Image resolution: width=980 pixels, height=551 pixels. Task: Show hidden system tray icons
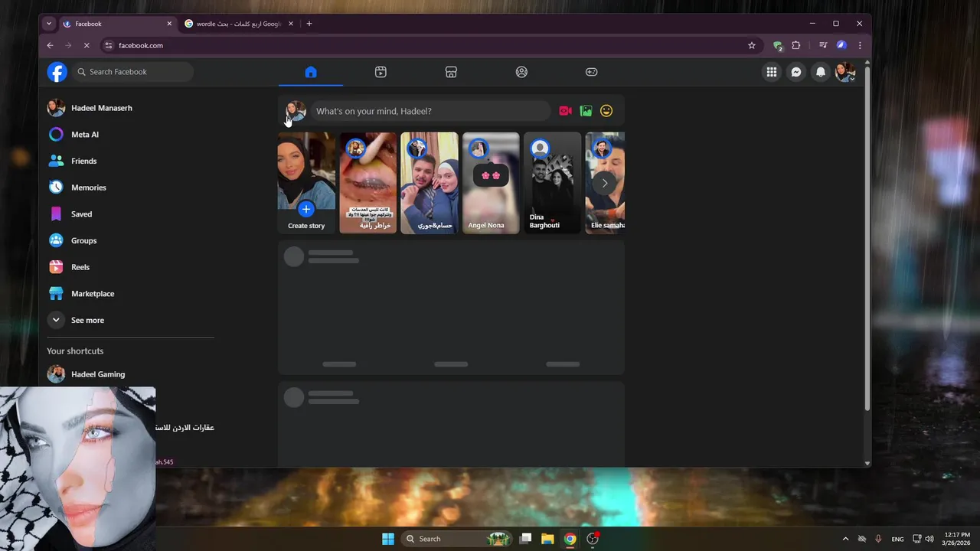pos(845,539)
